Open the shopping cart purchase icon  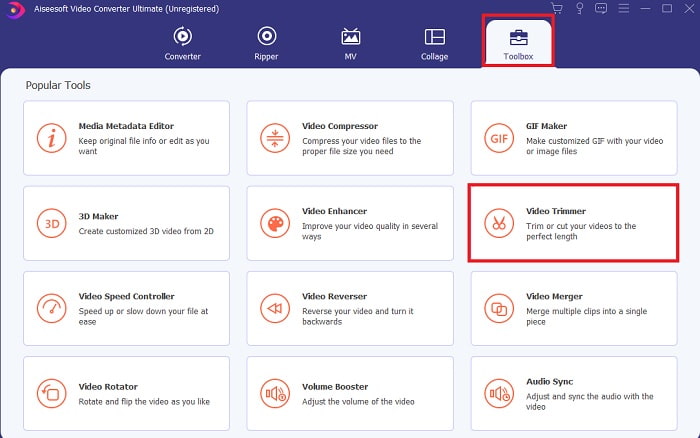coord(557,8)
